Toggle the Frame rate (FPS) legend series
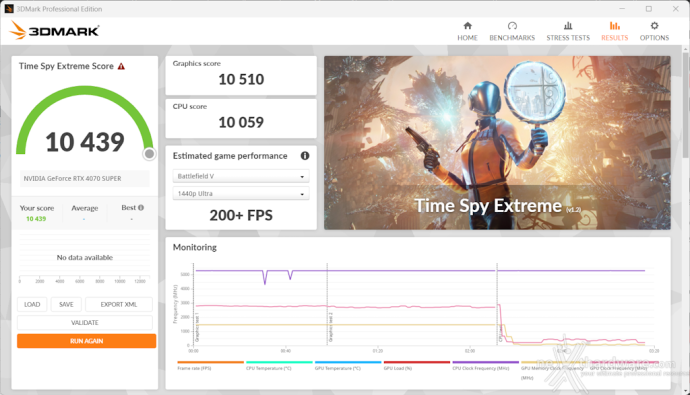 (210, 366)
